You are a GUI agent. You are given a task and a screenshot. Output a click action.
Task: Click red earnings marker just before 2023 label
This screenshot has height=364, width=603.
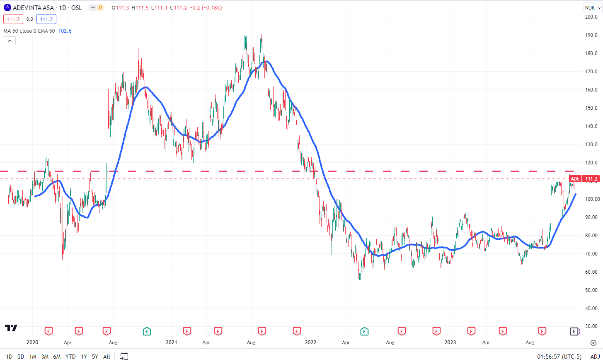click(x=436, y=331)
